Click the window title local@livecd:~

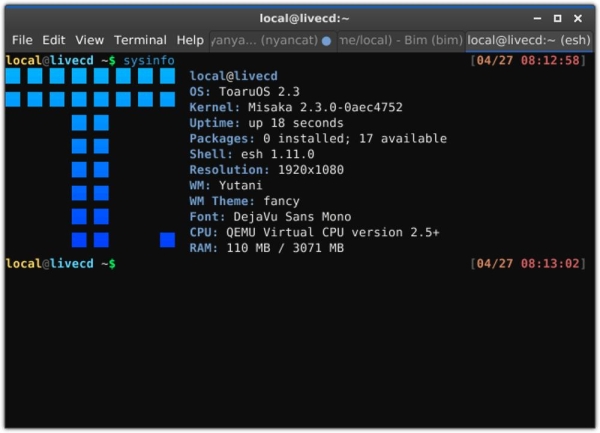(x=304, y=18)
